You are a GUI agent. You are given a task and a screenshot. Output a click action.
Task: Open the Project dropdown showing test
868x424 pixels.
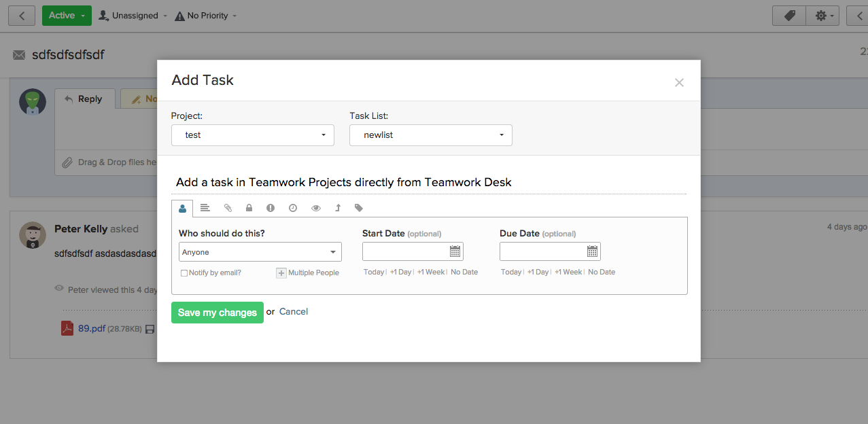[252, 135]
